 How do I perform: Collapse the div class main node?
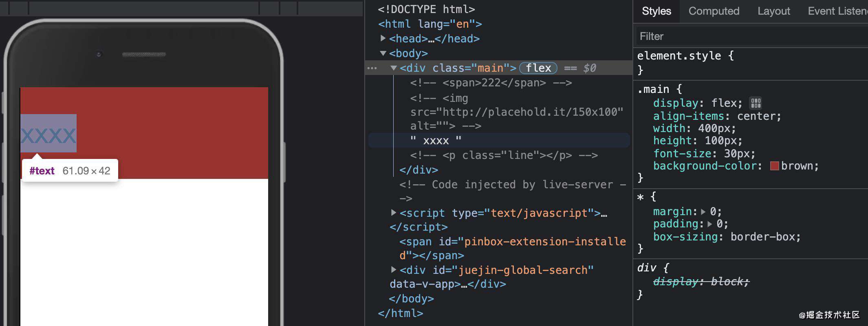pyautogui.click(x=394, y=68)
